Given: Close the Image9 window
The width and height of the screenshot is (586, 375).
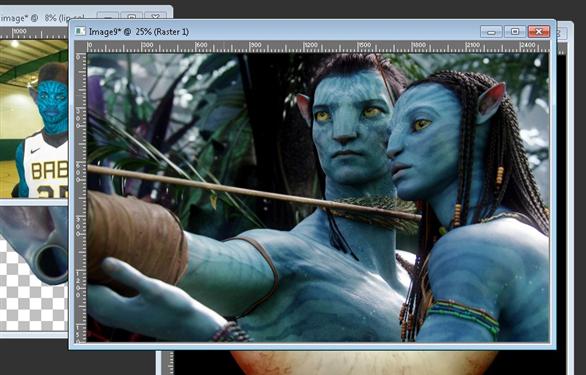Looking at the screenshot, I should (539, 32).
